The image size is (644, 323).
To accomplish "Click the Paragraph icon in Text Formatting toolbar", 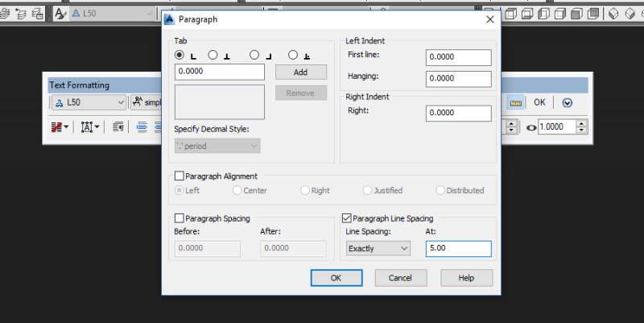I will [118, 127].
